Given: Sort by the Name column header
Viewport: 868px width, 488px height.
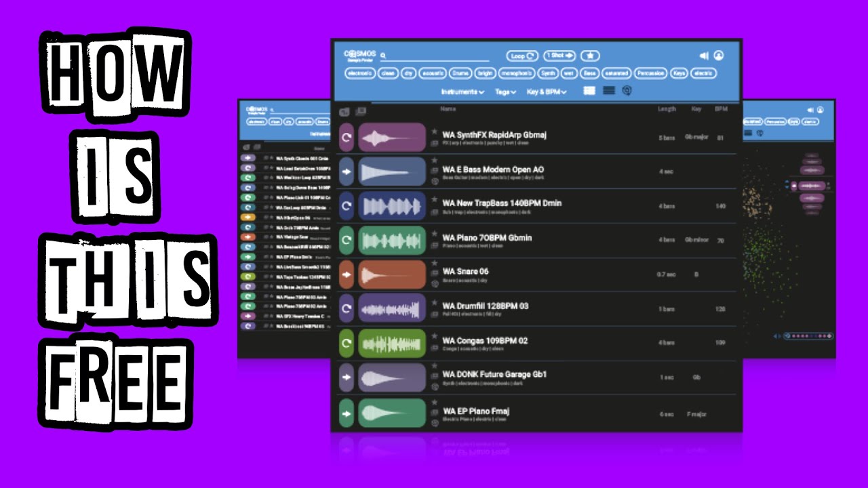Looking at the screenshot, I should coord(448,108).
